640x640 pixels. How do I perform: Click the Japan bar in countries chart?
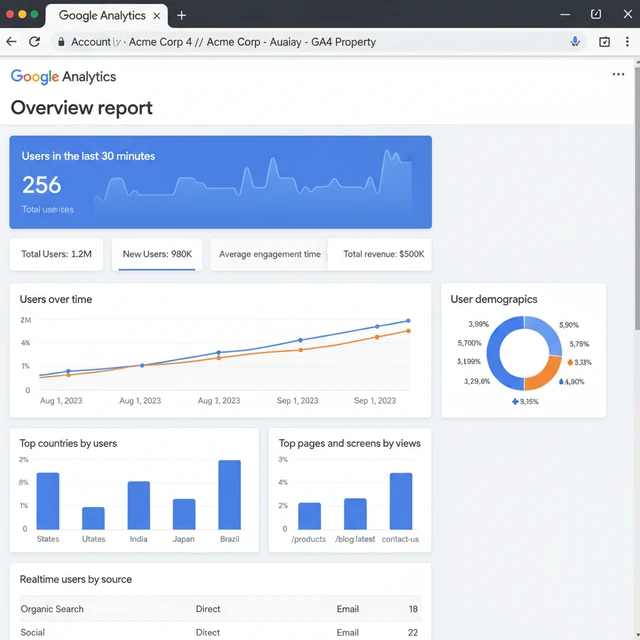coord(184,514)
